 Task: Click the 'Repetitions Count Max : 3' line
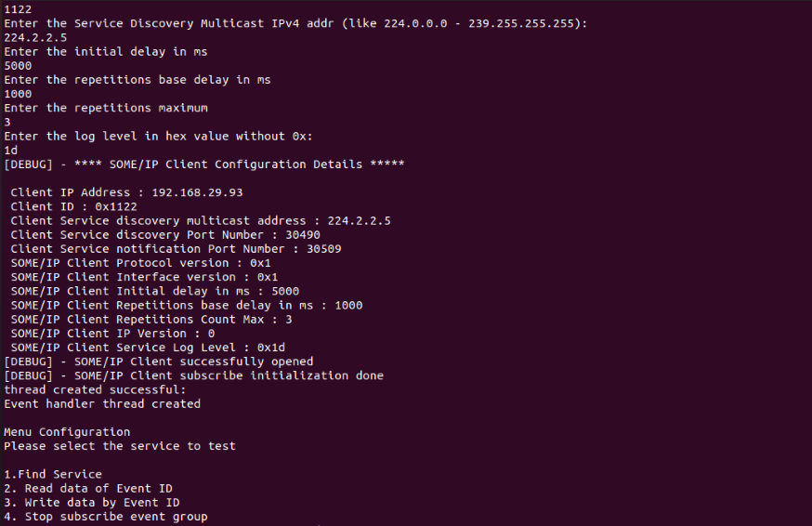151,320
